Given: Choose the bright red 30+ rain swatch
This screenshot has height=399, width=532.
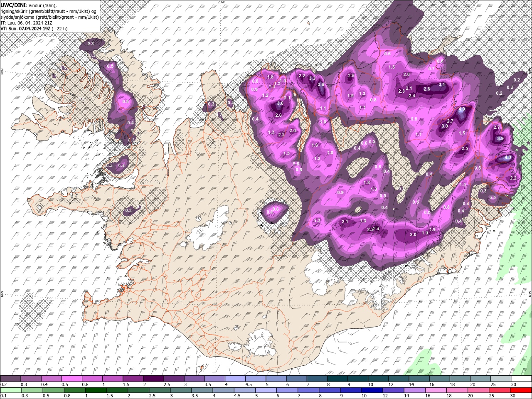Looking at the screenshot, I should [x=521, y=390].
